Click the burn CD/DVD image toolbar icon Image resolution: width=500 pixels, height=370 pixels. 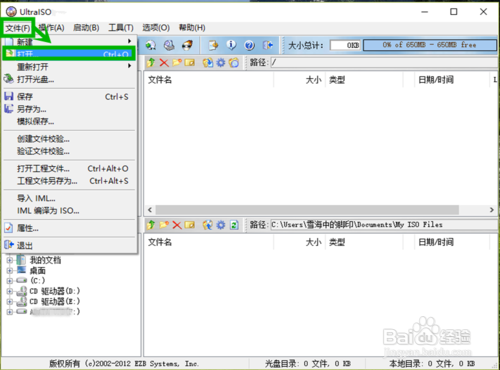click(187, 45)
